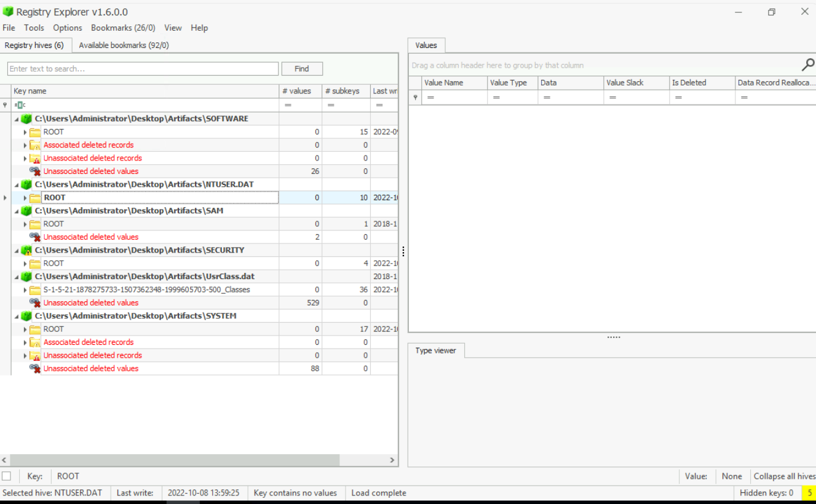The image size is (816, 504).
Task: Click the SOFTWARE hive green cube icon
Action: pos(26,119)
